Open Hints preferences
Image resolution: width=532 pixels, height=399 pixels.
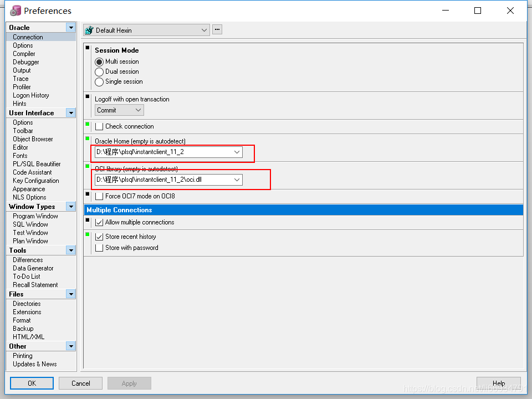tap(19, 104)
